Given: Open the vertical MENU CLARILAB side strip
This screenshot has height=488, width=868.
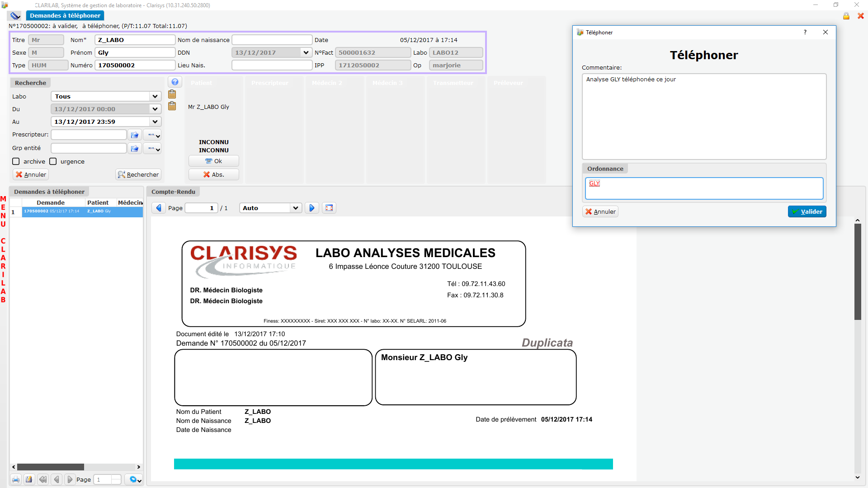Looking at the screenshot, I should (x=3, y=249).
